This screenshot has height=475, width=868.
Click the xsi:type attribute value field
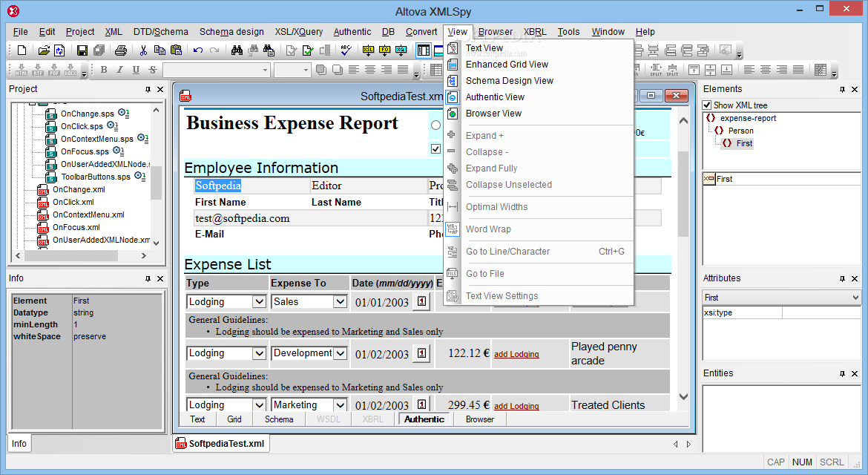(x=821, y=312)
